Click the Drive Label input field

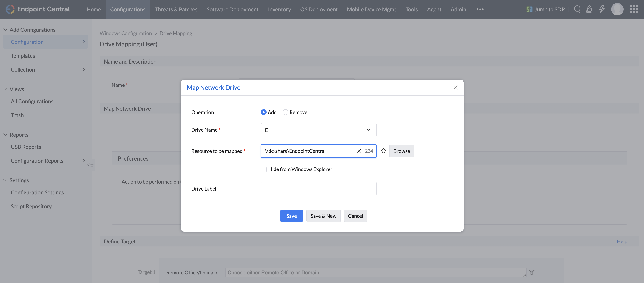318,188
